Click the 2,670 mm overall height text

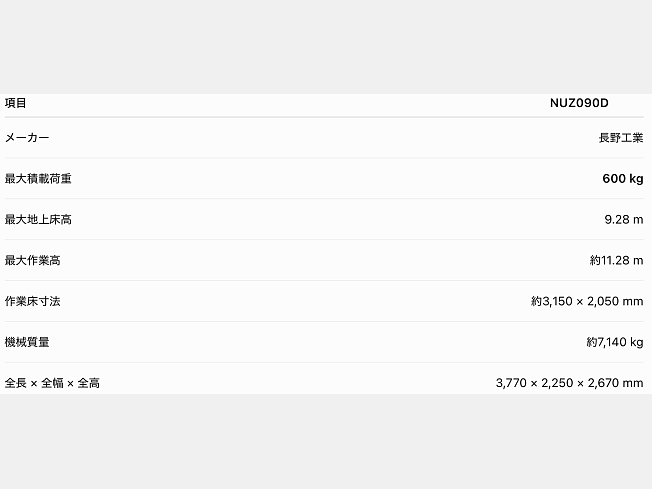(x=615, y=383)
